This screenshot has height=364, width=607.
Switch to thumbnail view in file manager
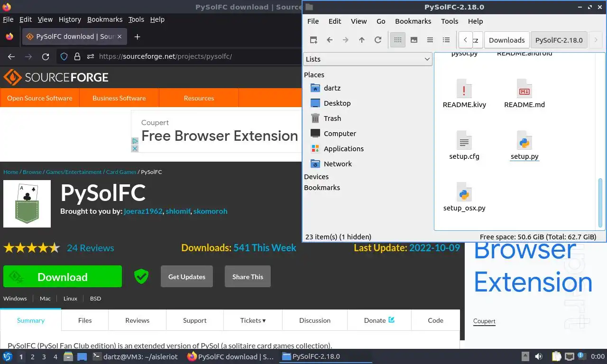[414, 40]
